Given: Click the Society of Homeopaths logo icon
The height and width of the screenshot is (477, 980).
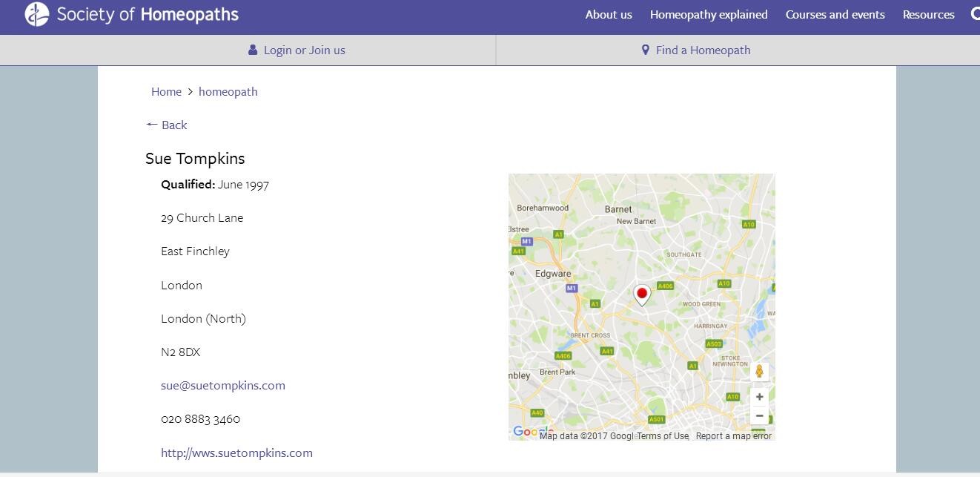Looking at the screenshot, I should 36,14.
